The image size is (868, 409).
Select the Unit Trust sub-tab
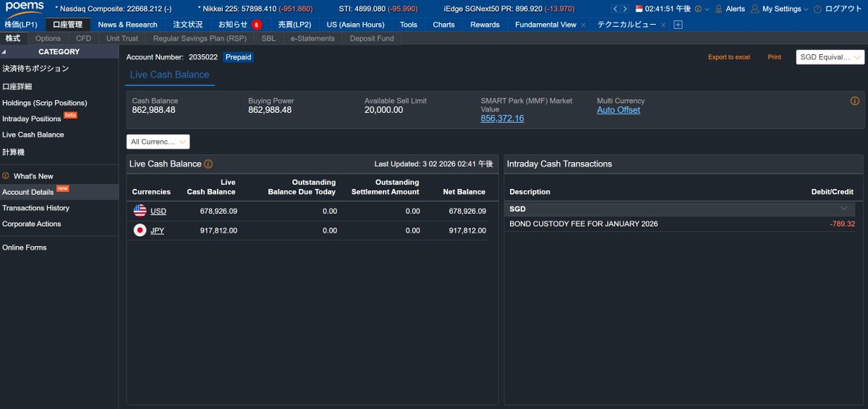point(122,38)
